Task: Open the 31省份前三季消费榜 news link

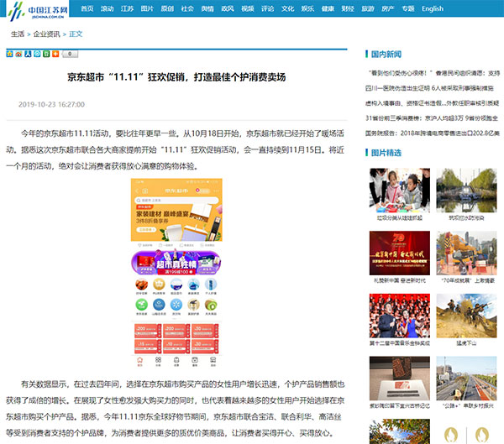Action: coord(432,118)
